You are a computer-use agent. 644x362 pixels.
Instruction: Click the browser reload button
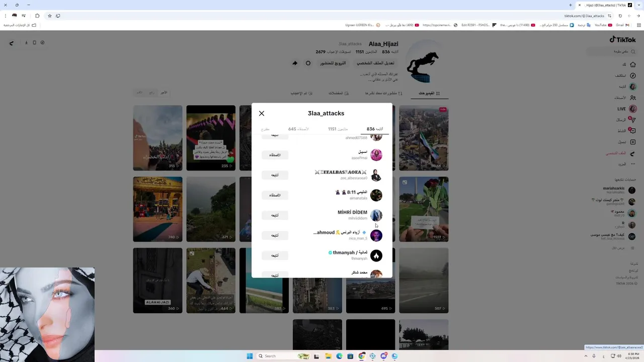620,16
